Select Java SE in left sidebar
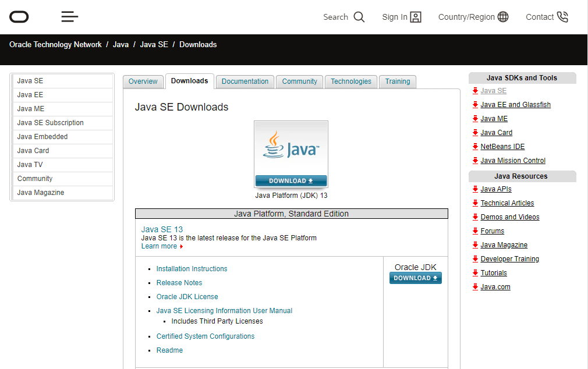 pyautogui.click(x=62, y=81)
